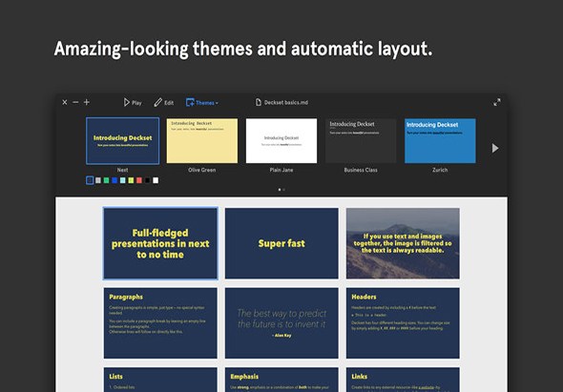This screenshot has height=392, width=563.
Task: Choose the Business Class theme
Action: click(x=361, y=141)
